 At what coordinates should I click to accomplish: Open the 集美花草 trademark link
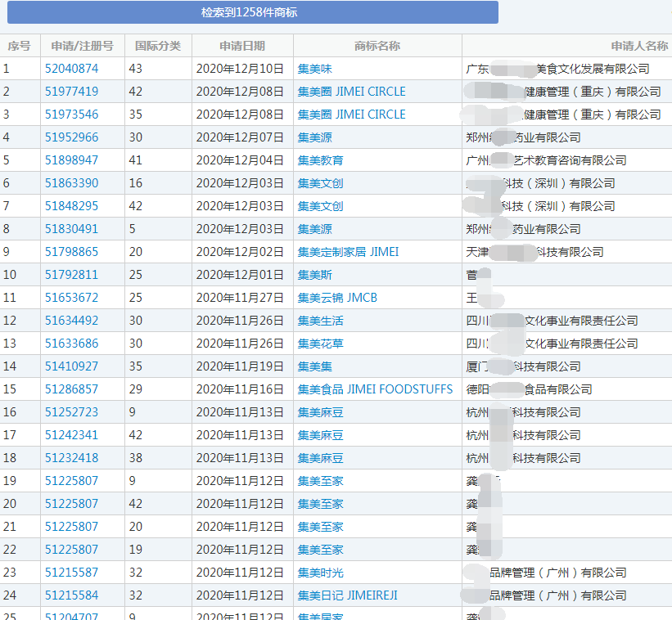(322, 344)
